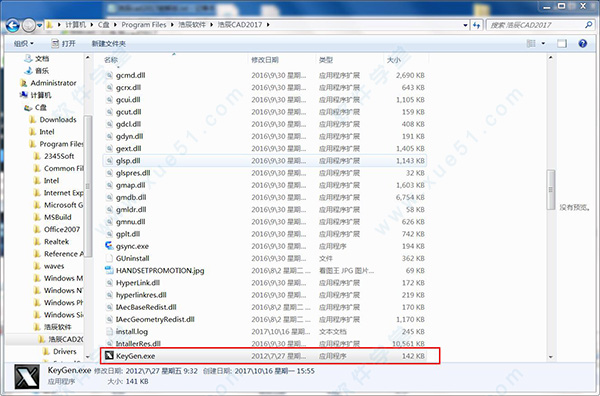Open view options dropdown arrow
Image resolution: width=600 pixels, height=396 pixels.
[543, 43]
